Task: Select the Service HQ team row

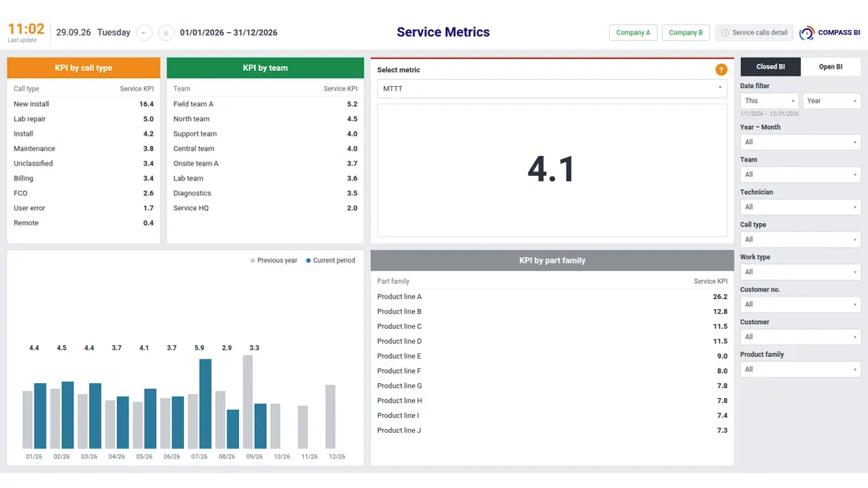Action: coord(265,208)
